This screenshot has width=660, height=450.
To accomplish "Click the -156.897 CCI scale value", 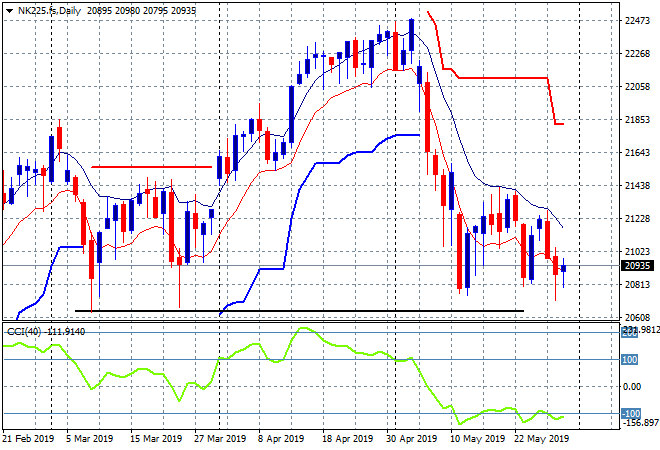I will (x=640, y=423).
